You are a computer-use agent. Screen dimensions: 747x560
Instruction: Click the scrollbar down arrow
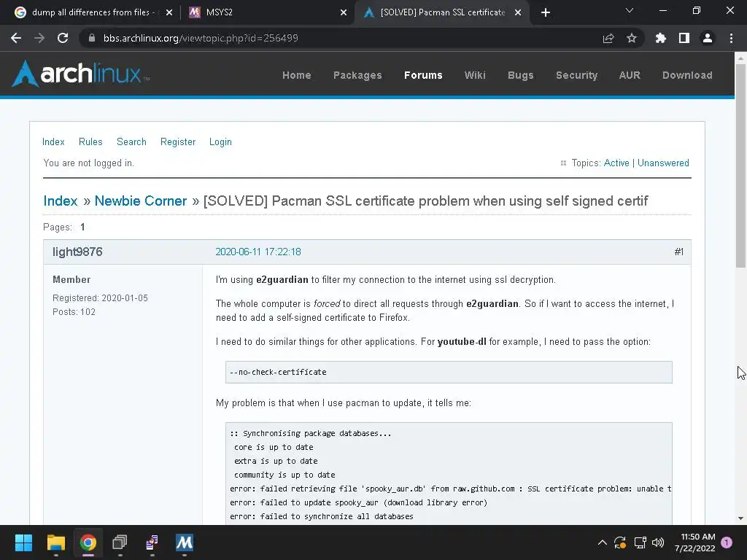pos(740,518)
